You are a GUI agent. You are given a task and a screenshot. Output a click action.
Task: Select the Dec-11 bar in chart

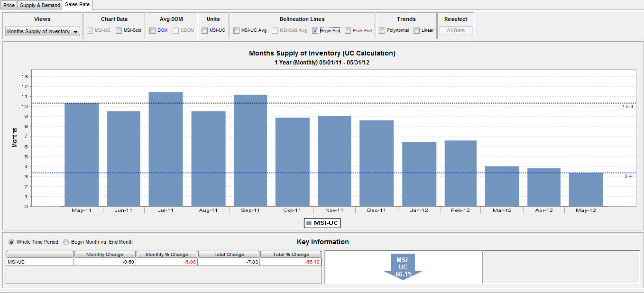[377, 164]
